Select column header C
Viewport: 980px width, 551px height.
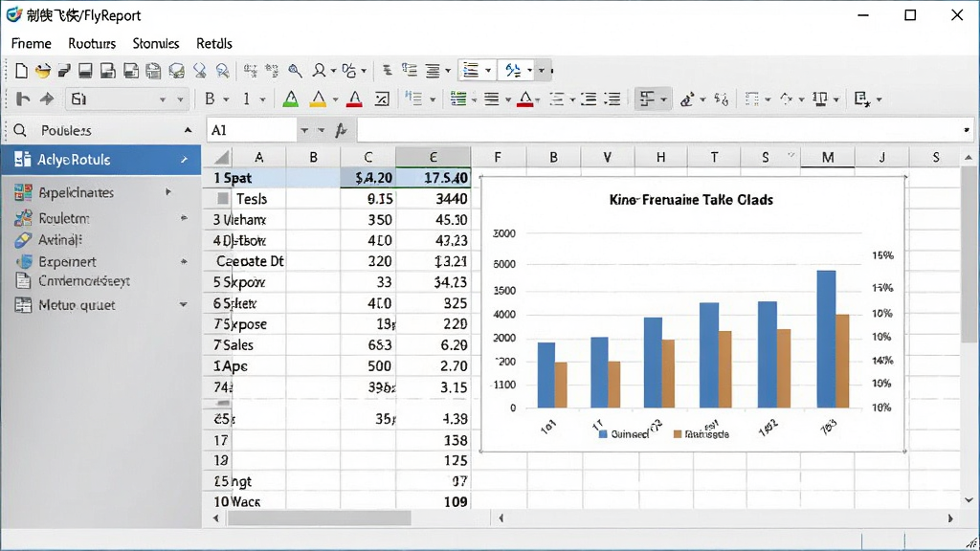(368, 158)
